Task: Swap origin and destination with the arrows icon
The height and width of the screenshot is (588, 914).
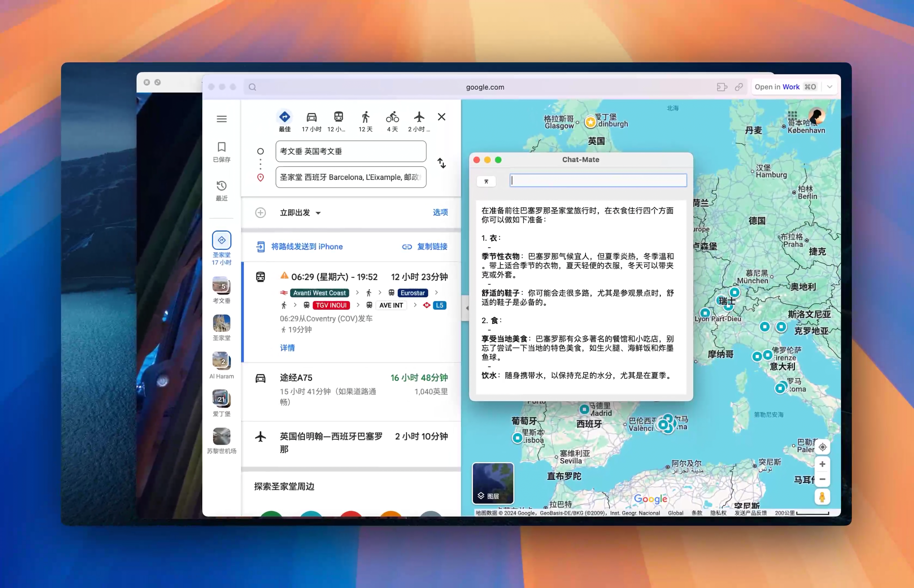Action: tap(441, 163)
